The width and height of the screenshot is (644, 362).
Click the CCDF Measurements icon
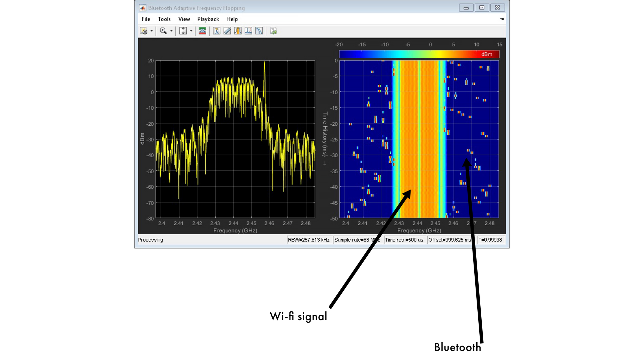[258, 31]
